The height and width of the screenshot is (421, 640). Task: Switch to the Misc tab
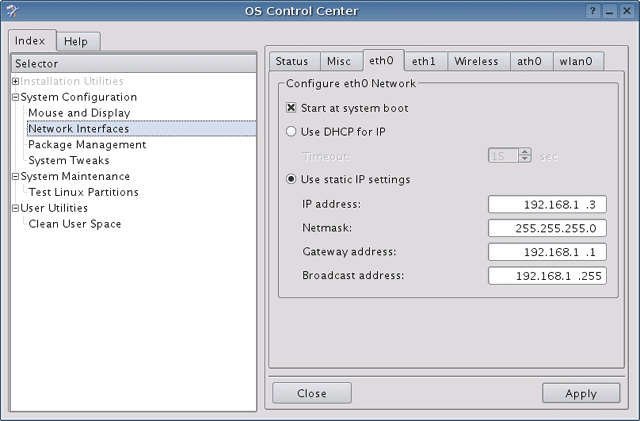click(x=342, y=61)
